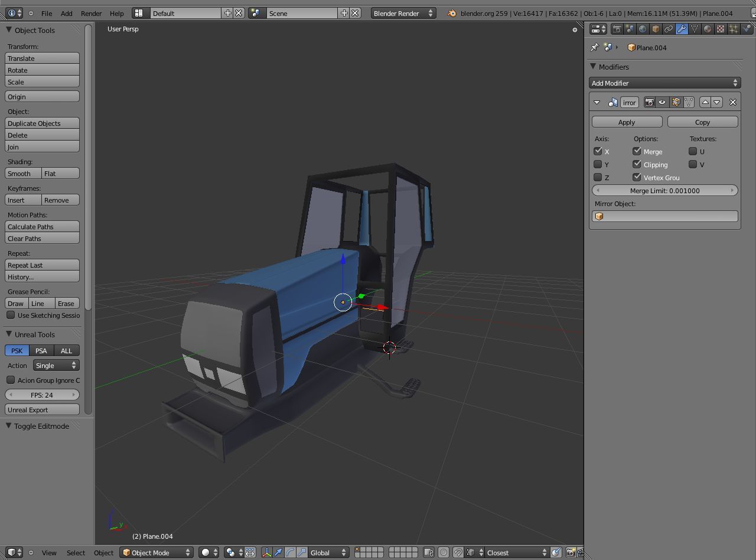The width and height of the screenshot is (756, 560).
Task: Open the Help menu
Action: [117, 13]
